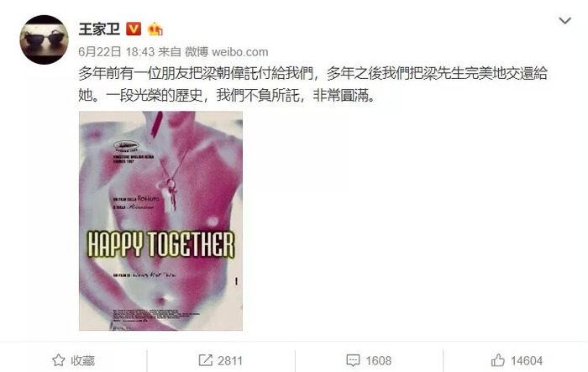Click the Cannes logo on poster
Image resolution: width=588 pixels, height=372 pixels.
click(x=126, y=147)
